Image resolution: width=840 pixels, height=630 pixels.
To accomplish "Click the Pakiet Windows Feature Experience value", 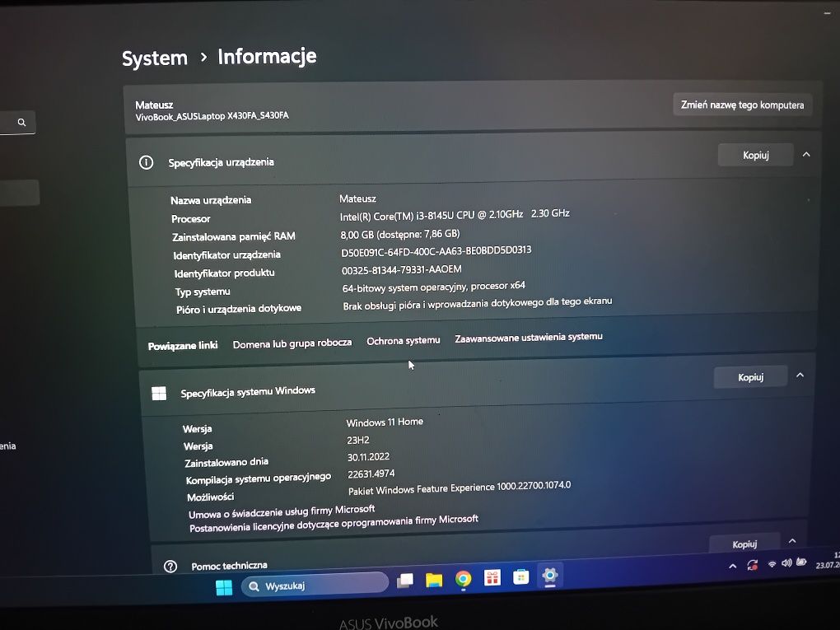I will [x=460, y=488].
